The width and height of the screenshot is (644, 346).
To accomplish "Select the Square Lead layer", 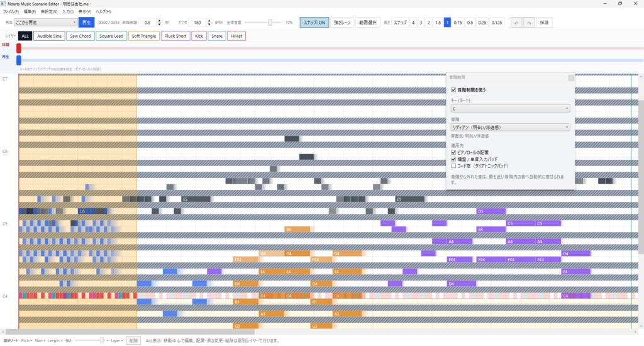I will click(111, 36).
